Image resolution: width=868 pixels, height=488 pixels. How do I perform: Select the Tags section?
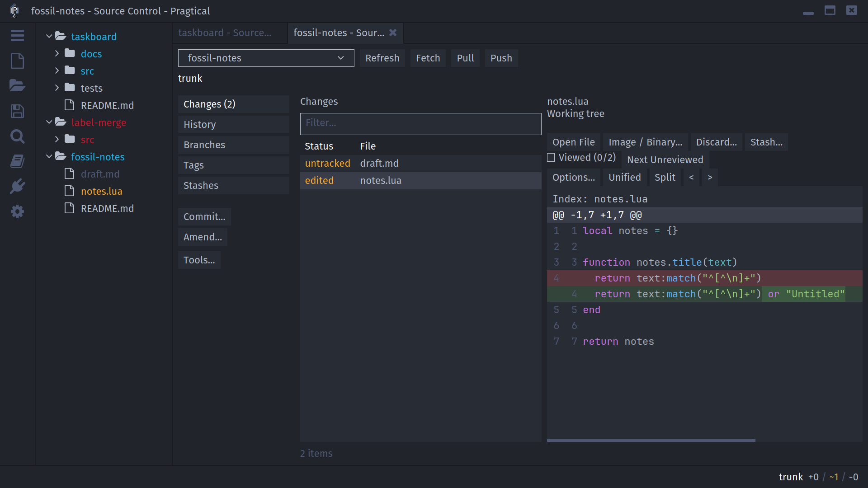pyautogui.click(x=233, y=165)
